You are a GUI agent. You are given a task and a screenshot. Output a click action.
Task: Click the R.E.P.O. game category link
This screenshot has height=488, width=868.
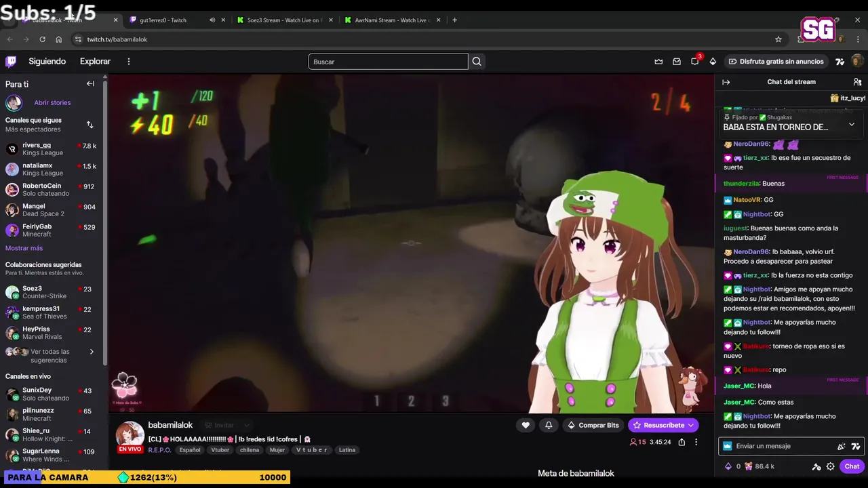tap(159, 450)
